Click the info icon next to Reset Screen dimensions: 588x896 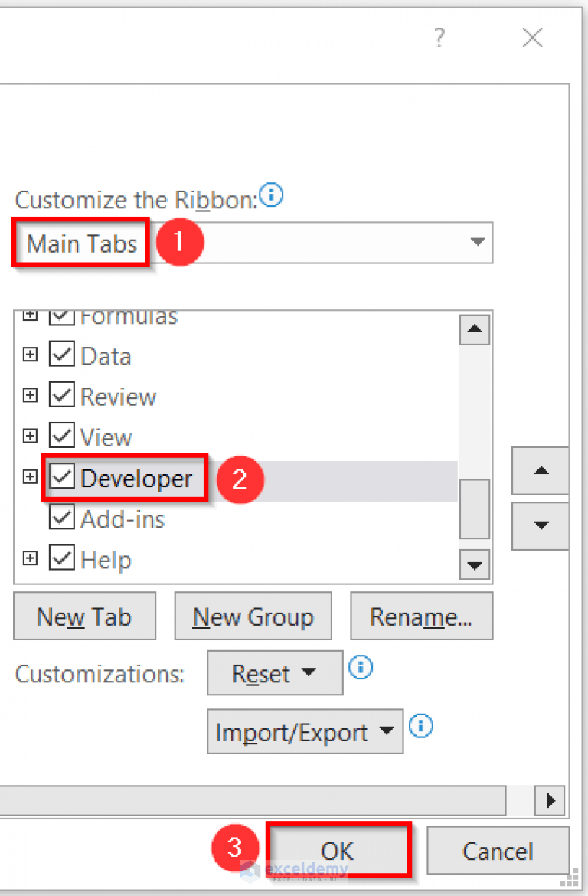[361, 668]
